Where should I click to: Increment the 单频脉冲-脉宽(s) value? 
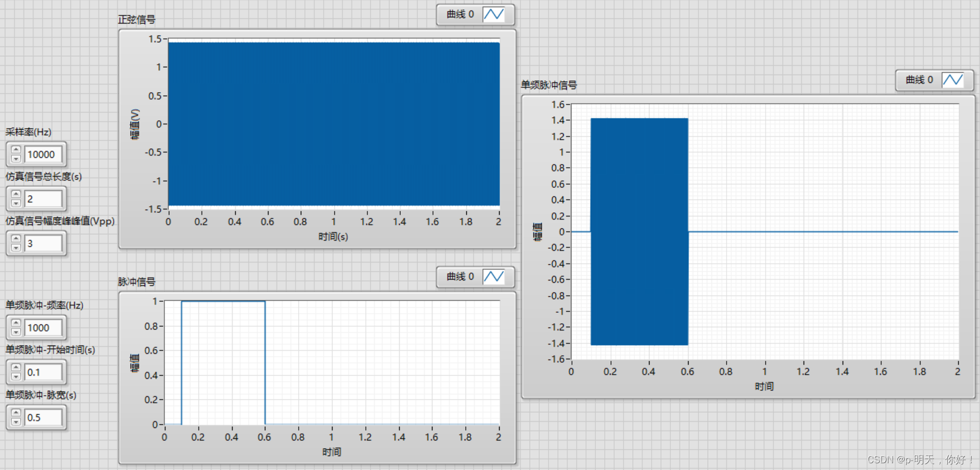[x=16, y=413]
